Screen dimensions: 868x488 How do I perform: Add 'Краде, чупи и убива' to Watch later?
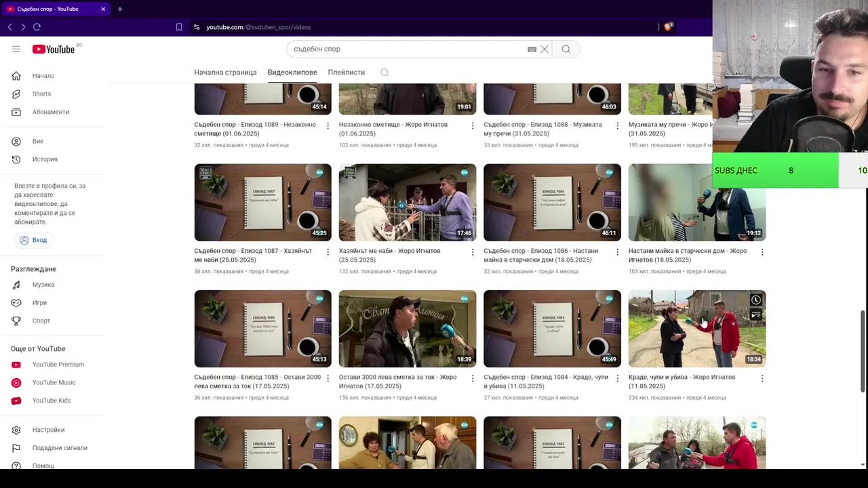click(x=755, y=300)
